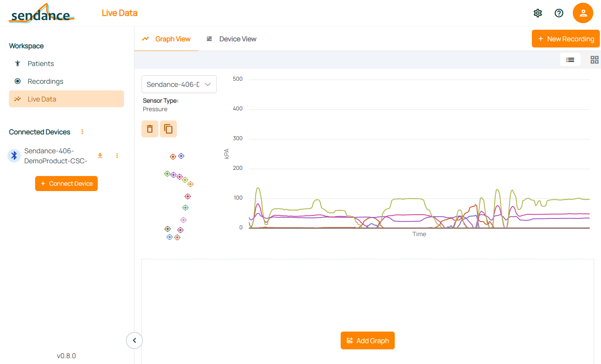Go to Patients in the workspace

[x=66, y=64]
